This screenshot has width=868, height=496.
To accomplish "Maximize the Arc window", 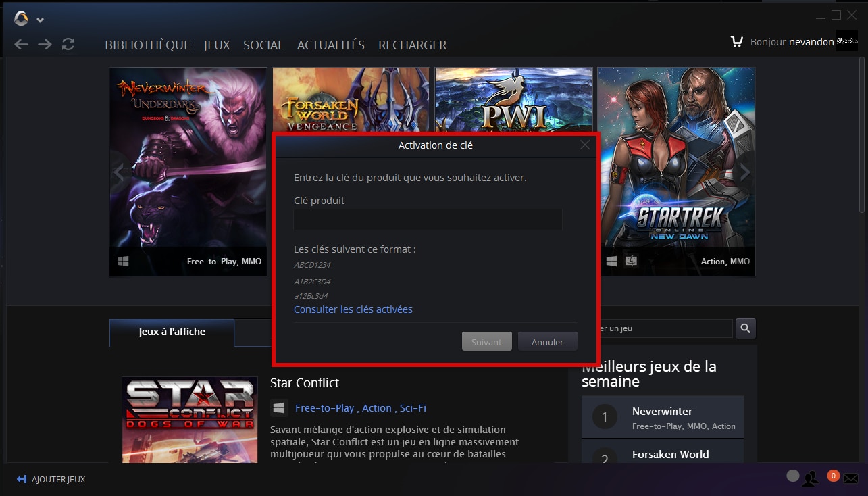I will click(836, 15).
